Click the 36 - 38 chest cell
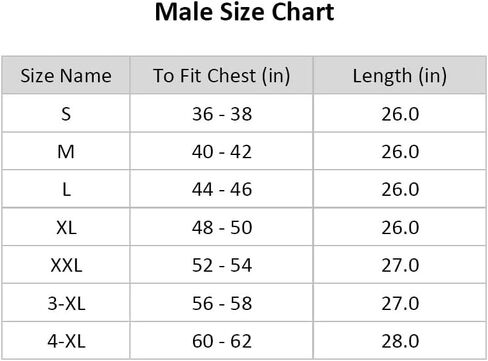488x361 pixels. (x=221, y=113)
